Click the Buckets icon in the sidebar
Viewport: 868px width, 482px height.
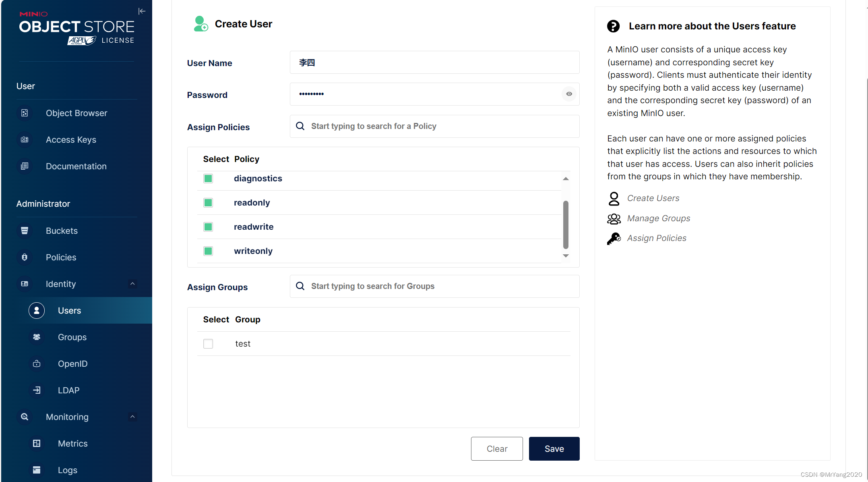(x=25, y=231)
